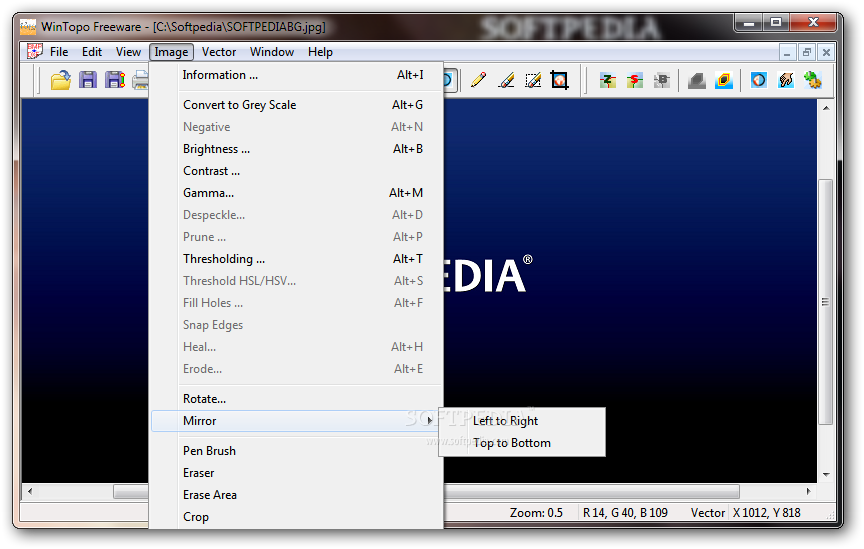The image size is (864, 549).
Task: Click the grey B toolbar icon
Action: [661, 80]
